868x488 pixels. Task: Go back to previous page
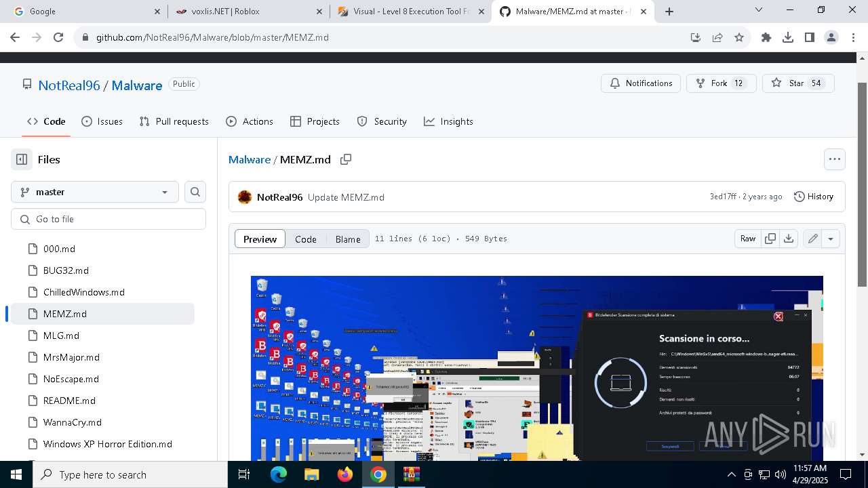click(x=15, y=37)
